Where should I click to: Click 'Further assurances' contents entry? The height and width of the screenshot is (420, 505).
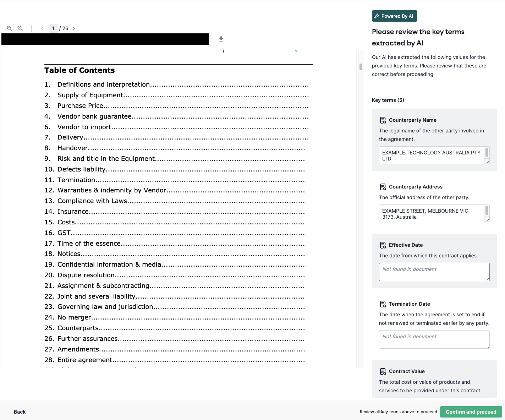click(175, 339)
